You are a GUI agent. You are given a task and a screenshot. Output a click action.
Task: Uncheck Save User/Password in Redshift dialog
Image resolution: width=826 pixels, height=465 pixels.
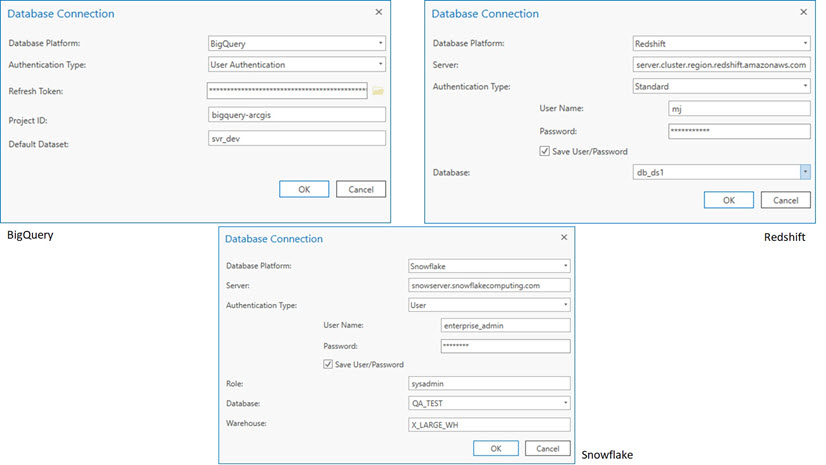point(545,151)
